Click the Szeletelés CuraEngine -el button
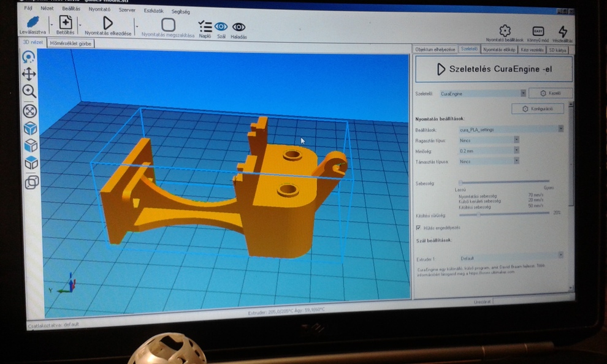This screenshot has height=364, width=607. coord(494,69)
